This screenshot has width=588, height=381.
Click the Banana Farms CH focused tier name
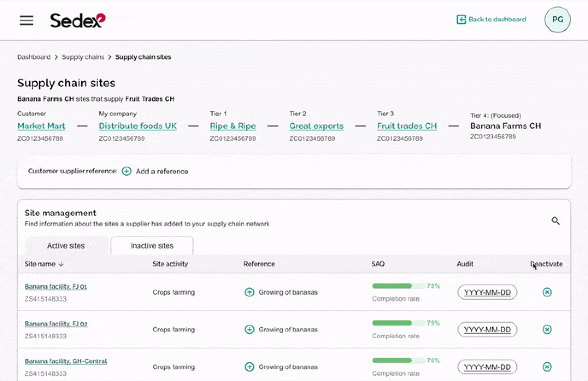click(x=506, y=126)
